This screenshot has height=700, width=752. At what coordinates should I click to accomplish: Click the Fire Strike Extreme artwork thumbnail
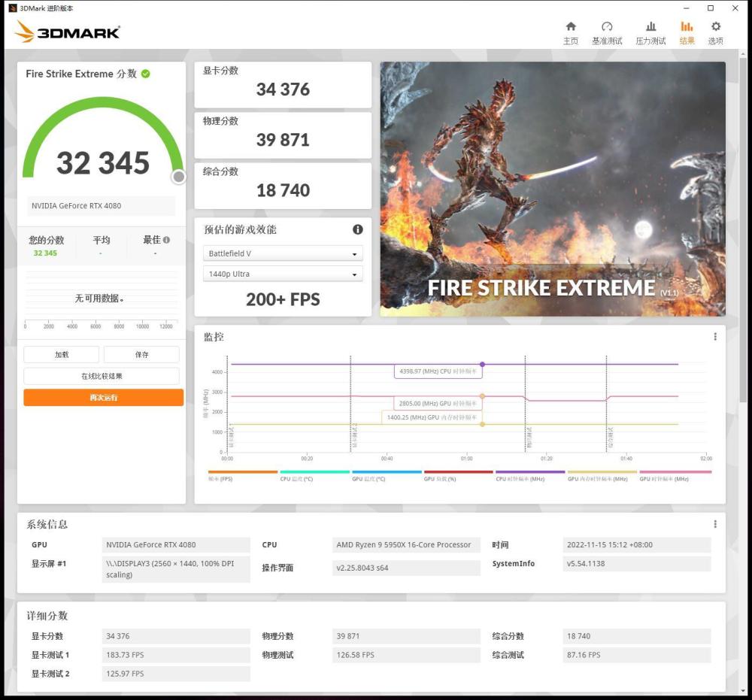[553, 189]
